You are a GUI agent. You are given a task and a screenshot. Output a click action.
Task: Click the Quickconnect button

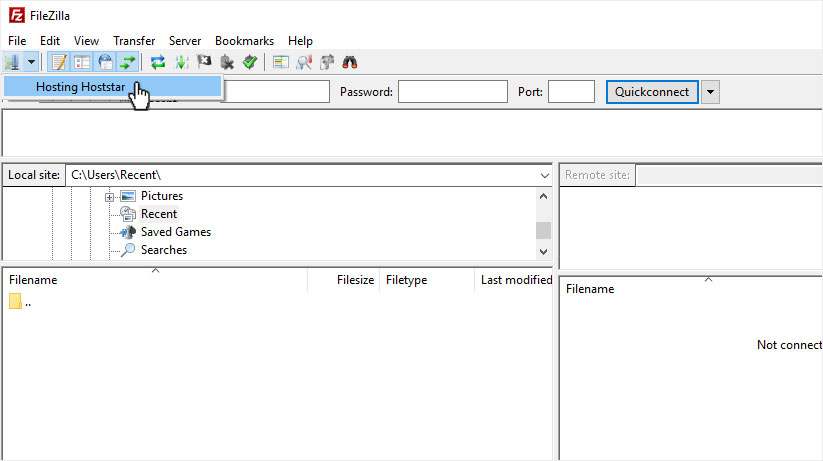click(652, 92)
